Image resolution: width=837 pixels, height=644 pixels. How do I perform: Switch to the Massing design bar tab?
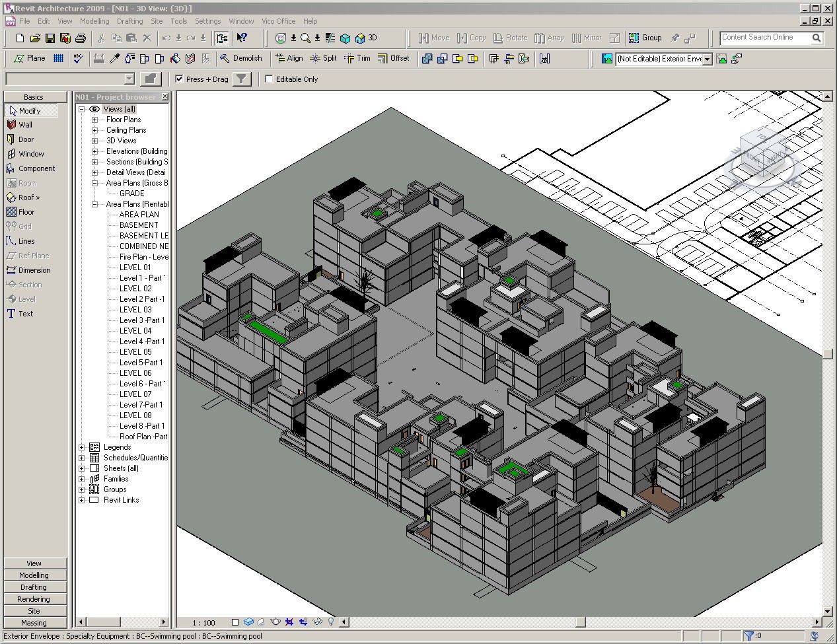34,623
